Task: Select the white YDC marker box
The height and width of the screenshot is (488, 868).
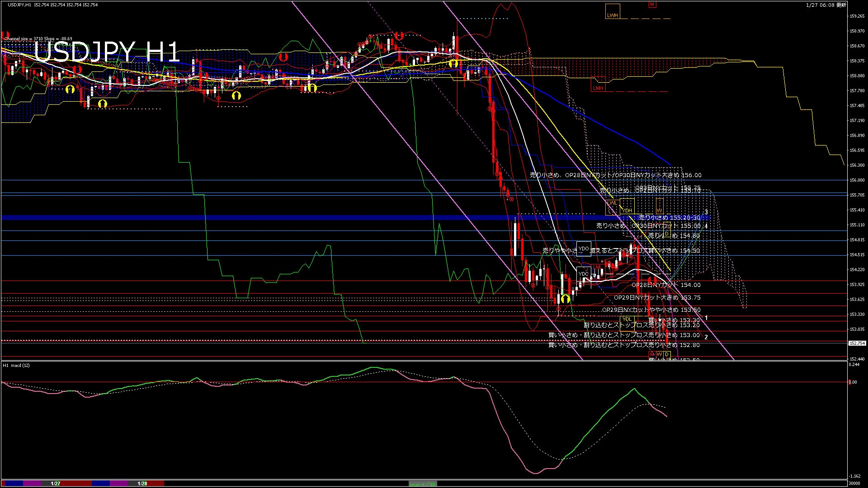Action: pyautogui.click(x=584, y=273)
